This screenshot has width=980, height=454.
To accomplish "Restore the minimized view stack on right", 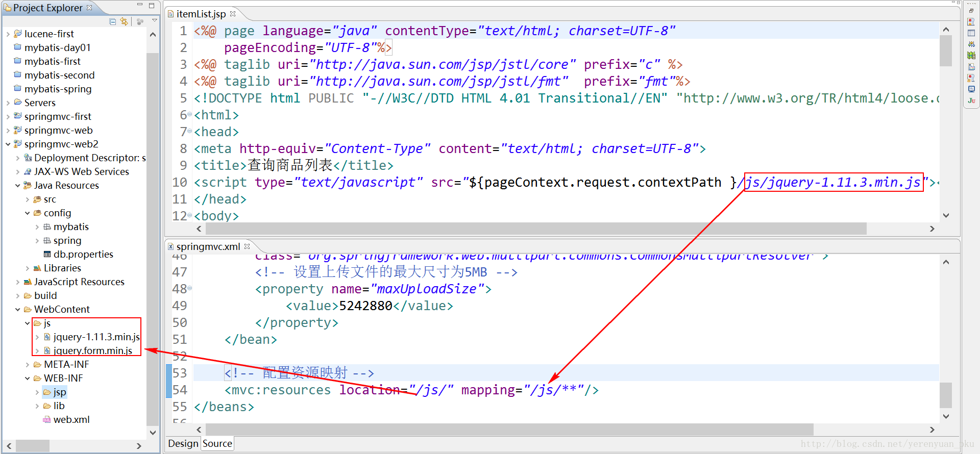I will tap(971, 11).
